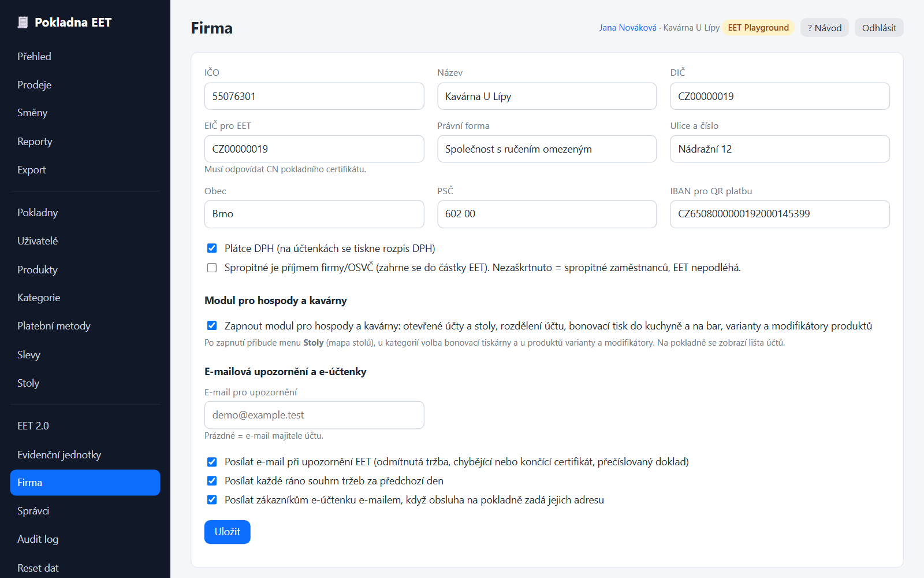The image size is (924, 578).
Task: Open Kategorie in the sidebar
Action: [85, 298]
